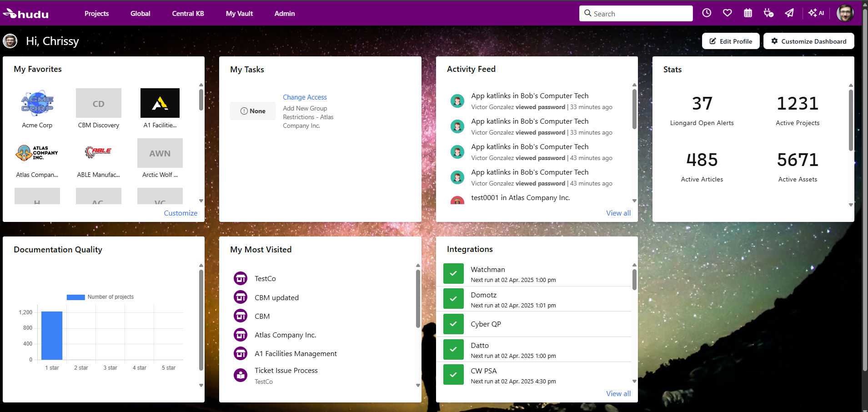This screenshot has width=868, height=412.
Task: Open the Global menu
Action: point(140,14)
